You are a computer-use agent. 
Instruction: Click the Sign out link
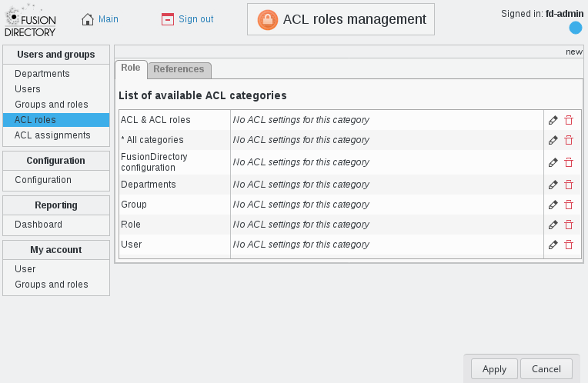195,19
